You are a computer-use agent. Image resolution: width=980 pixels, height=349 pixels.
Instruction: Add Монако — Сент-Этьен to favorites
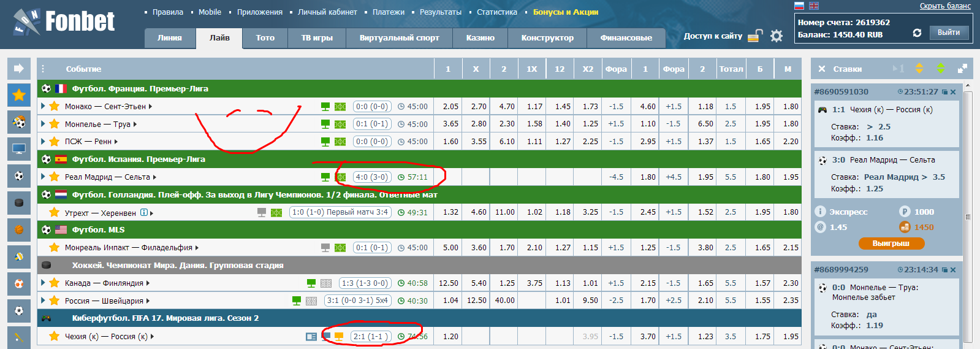pos(54,107)
